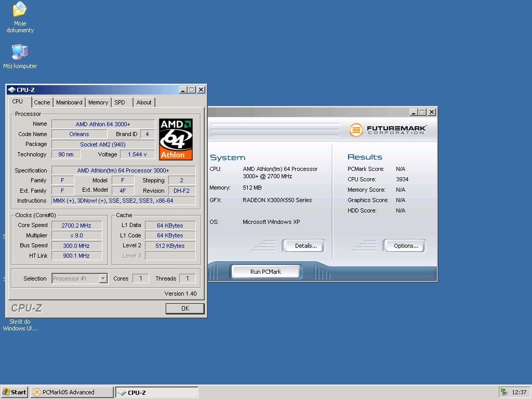This screenshot has height=399, width=532.
Task: Click the Brand ID value 4
Action: tap(147, 134)
